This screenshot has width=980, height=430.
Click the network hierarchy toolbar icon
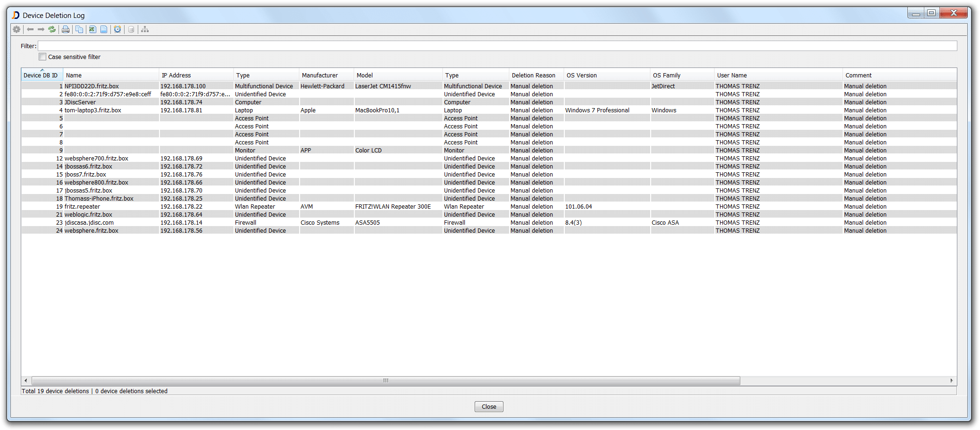[x=145, y=29]
